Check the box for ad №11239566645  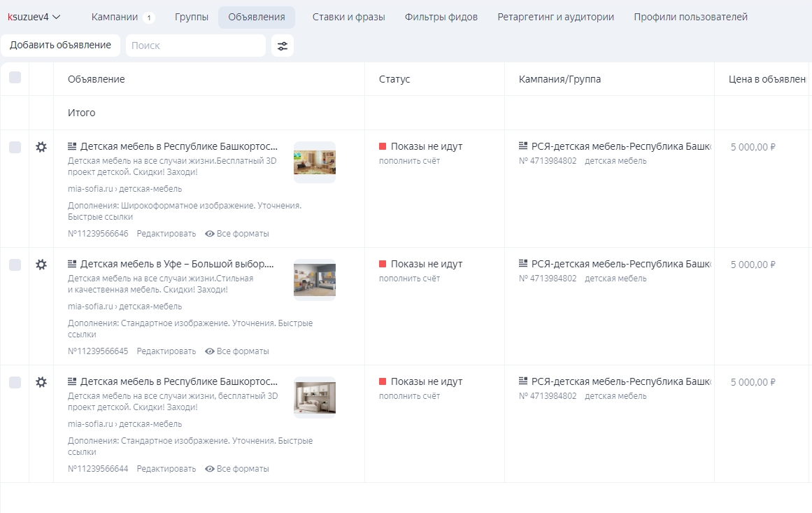(x=15, y=265)
